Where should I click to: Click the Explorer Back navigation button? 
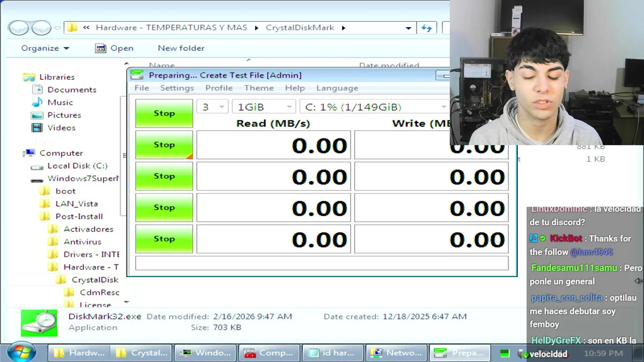(x=19, y=28)
